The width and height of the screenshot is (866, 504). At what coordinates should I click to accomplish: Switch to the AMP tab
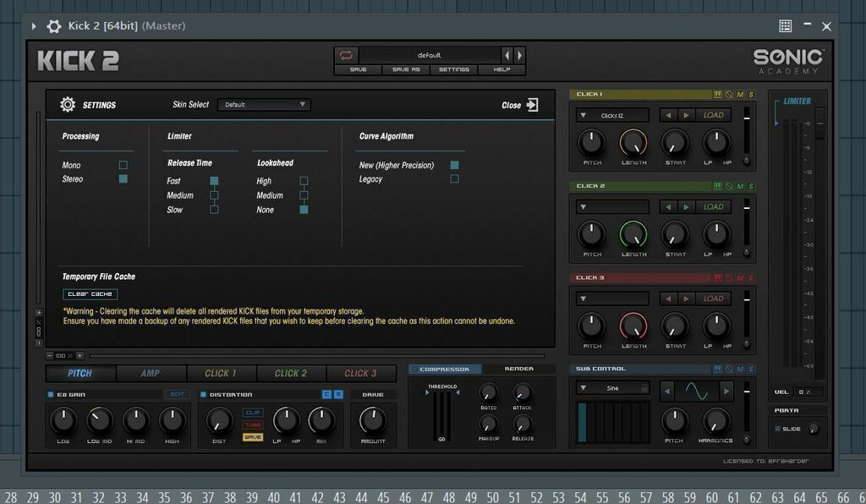tap(151, 374)
